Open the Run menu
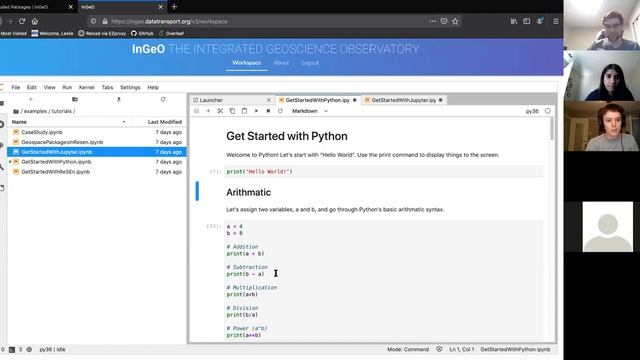Image resolution: width=640 pixels, height=360 pixels. [x=67, y=87]
